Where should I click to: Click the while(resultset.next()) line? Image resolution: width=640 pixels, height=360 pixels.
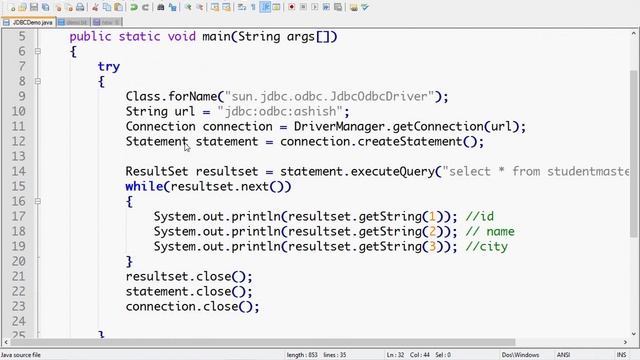click(208, 187)
